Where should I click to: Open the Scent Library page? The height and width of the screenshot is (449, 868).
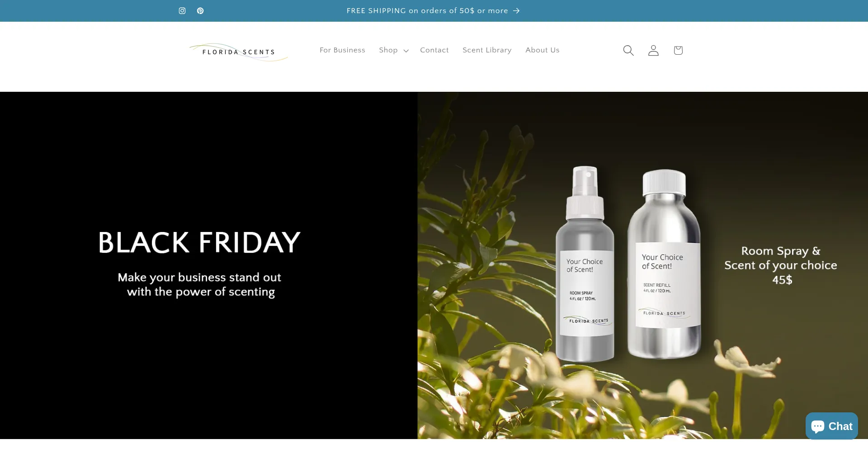tap(487, 50)
